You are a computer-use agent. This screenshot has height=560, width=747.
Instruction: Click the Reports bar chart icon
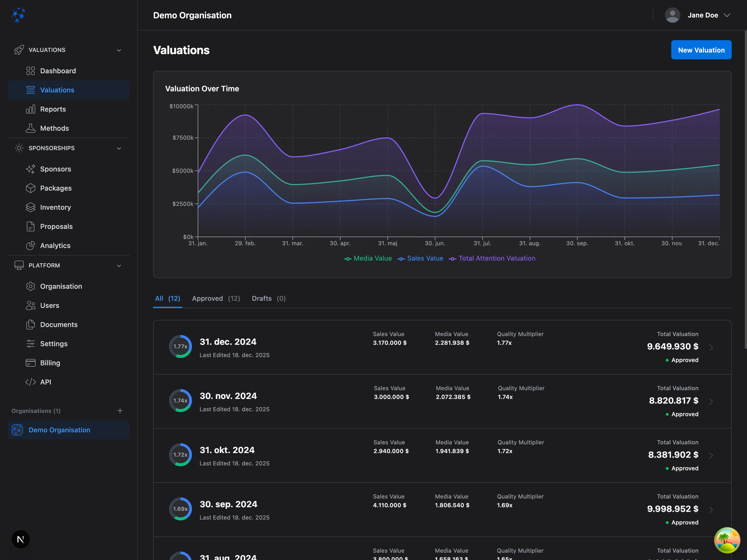30,109
